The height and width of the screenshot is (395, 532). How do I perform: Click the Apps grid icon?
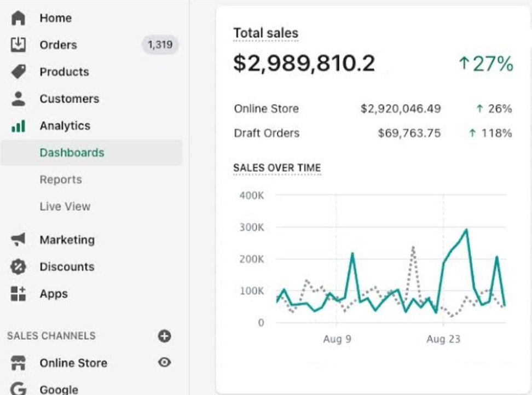click(x=18, y=294)
